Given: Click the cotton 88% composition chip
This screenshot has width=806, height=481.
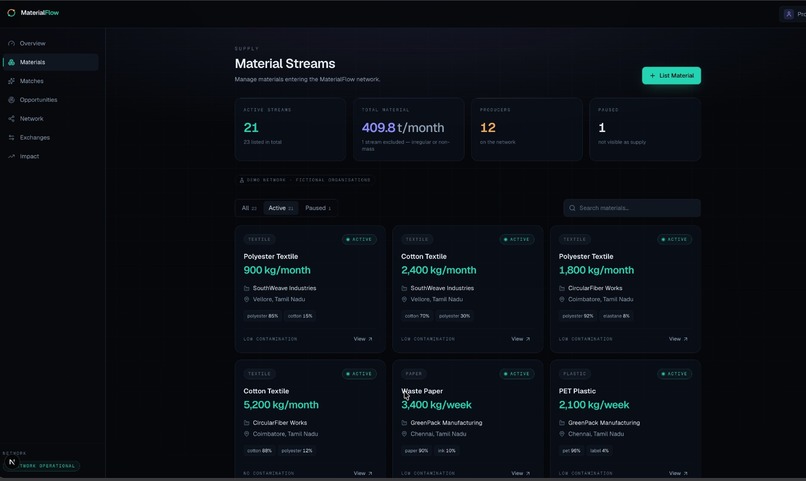Looking at the screenshot, I should pyautogui.click(x=259, y=451).
